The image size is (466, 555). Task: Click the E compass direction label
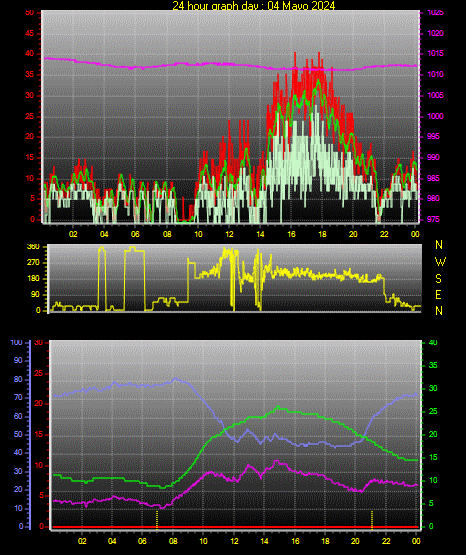[438, 294]
